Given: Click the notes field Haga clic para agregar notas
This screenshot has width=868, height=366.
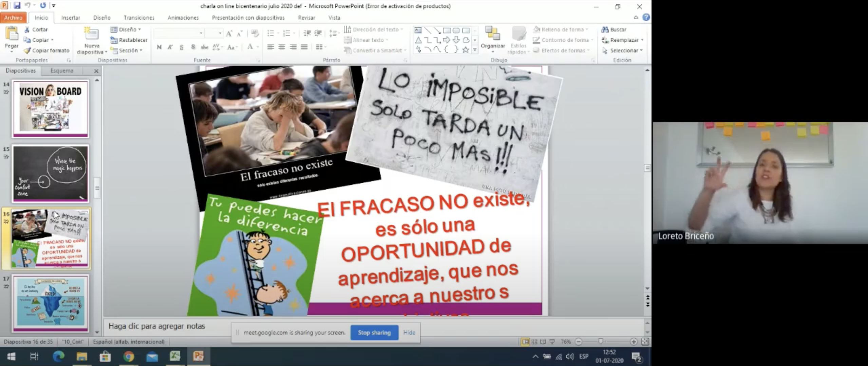Looking at the screenshot, I should (x=373, y=326).
